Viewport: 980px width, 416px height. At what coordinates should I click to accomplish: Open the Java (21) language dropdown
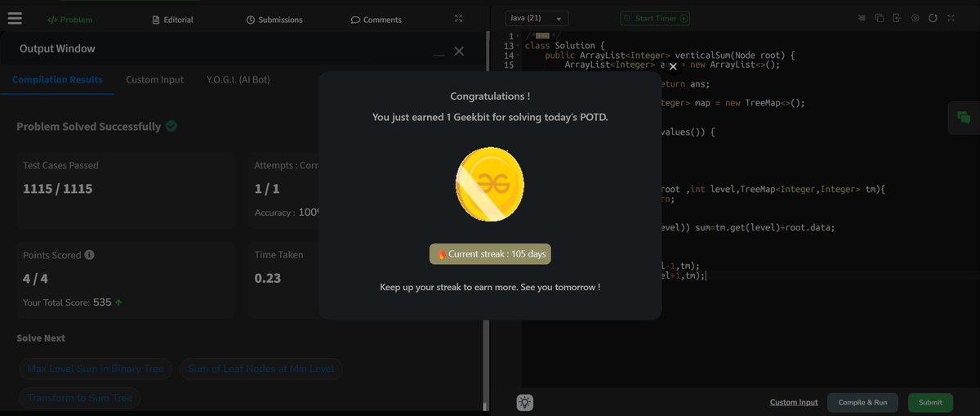tap(536, 18)
